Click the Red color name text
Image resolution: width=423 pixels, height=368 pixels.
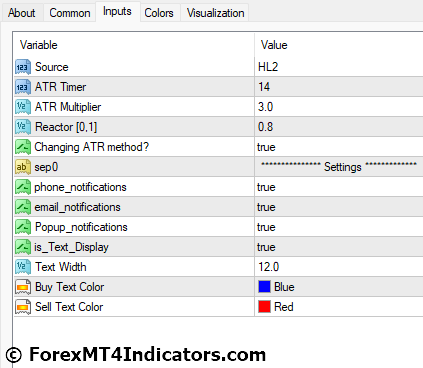[x=284, y=307]
